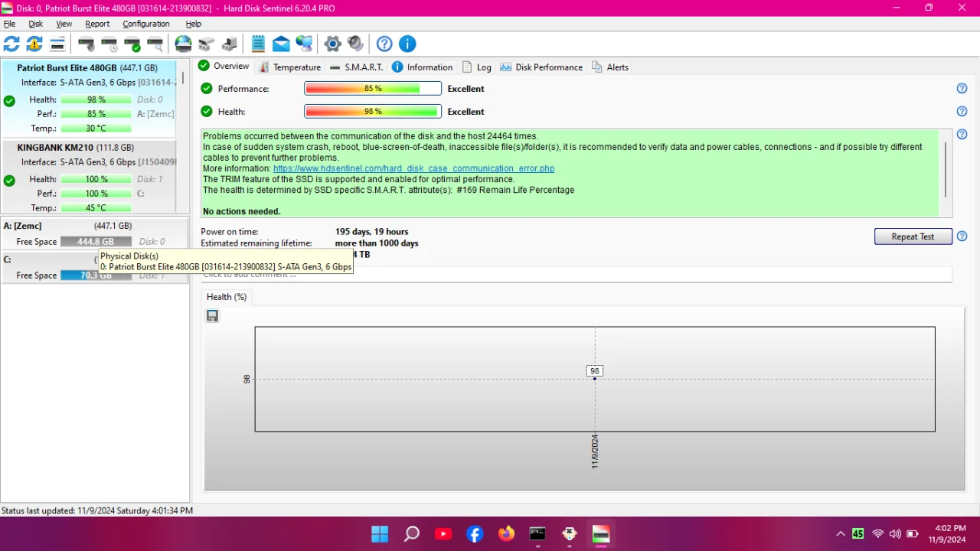
Task: Click the 444.8 GB free space bar
Action: coord(96,242)
